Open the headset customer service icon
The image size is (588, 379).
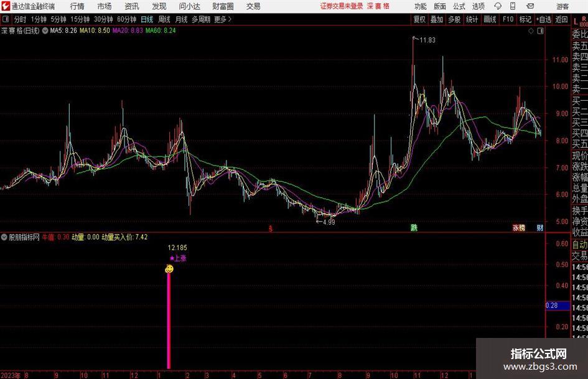coord(498,6)
